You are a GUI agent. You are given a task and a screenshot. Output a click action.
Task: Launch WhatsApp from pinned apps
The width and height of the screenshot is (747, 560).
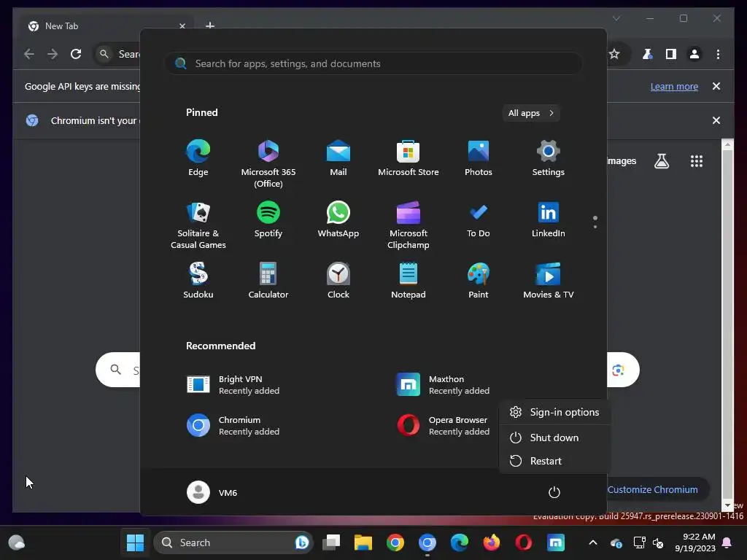(338, 220)
